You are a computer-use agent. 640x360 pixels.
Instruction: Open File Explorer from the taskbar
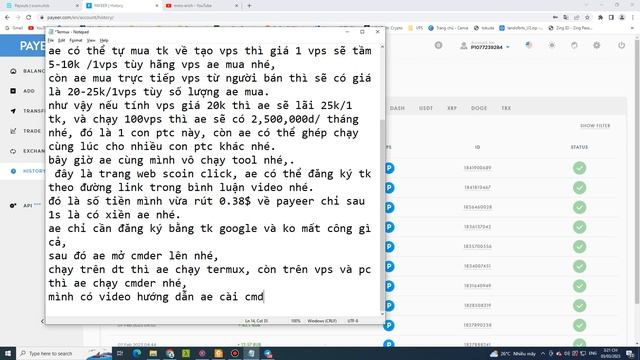click(x=153, y=353)
